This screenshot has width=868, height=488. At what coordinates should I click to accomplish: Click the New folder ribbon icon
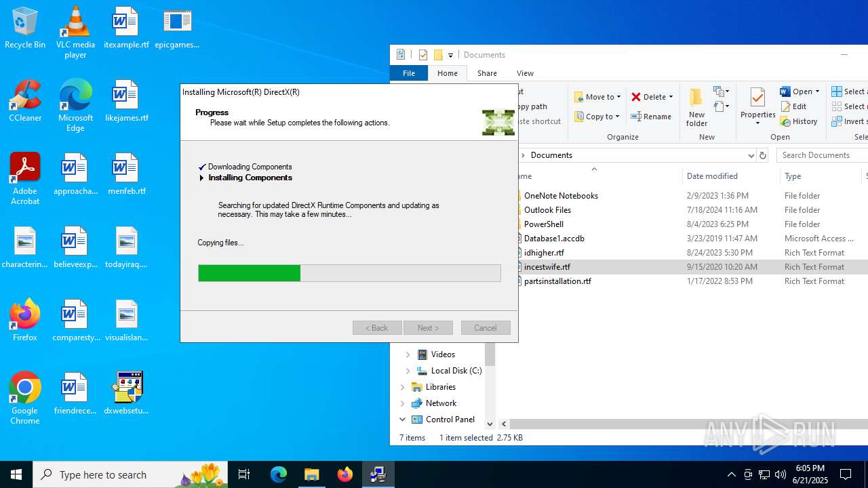tap(696, 107)
